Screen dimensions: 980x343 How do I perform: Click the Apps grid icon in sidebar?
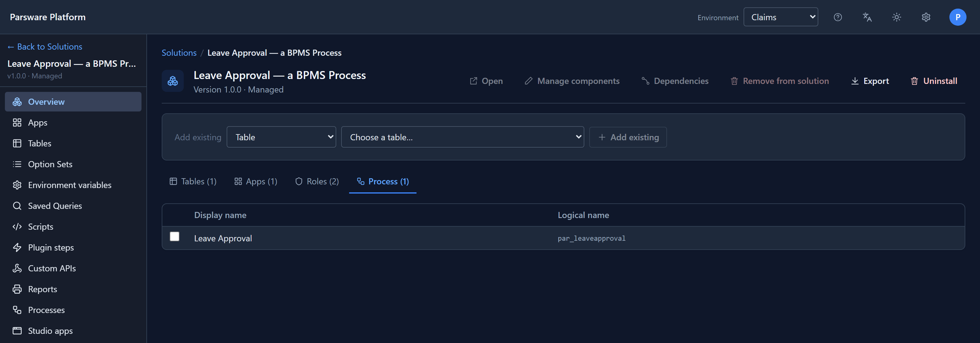pos(17,123)
